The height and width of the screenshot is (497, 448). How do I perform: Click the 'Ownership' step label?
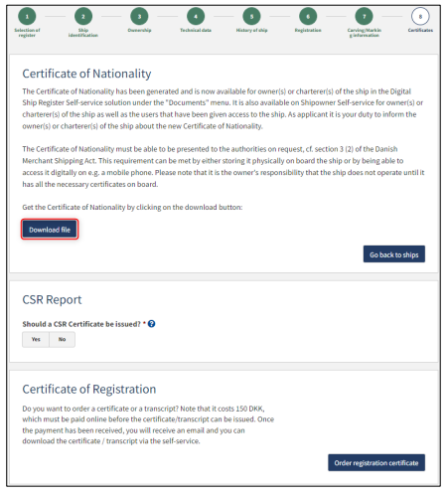[139, 30]
